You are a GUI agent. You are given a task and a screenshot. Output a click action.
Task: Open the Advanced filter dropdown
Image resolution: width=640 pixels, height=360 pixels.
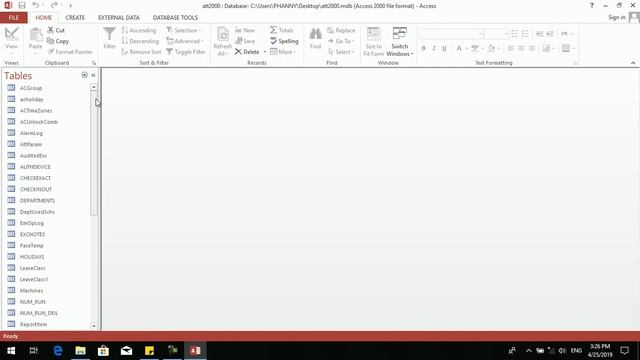tap(185, 41)
